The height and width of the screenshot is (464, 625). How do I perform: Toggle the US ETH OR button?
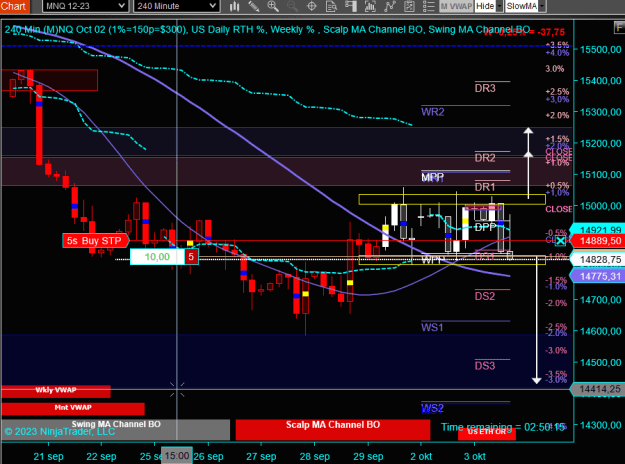coord(487,432)
